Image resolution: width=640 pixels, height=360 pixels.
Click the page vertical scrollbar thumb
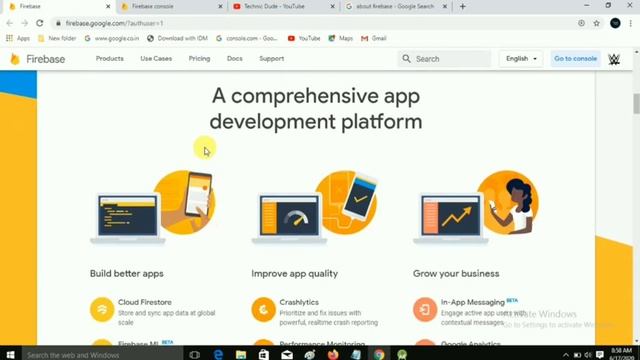tap(636, 104)
